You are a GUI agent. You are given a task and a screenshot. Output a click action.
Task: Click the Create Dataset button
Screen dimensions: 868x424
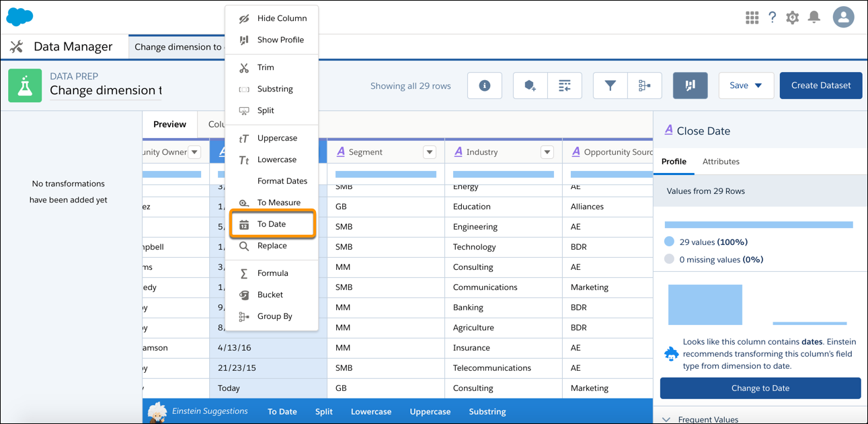tap(821, 85)
